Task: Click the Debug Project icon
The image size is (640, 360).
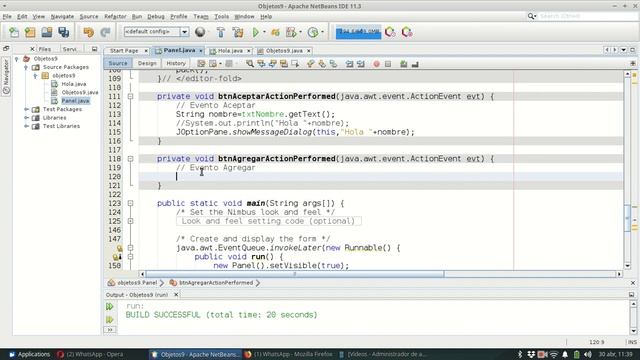Action: (276, 32)
